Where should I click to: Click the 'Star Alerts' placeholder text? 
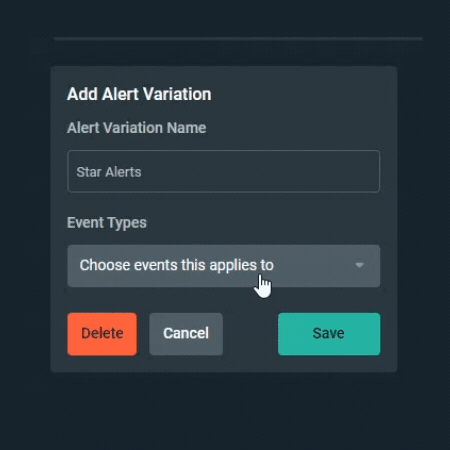[x=109, y=172]
